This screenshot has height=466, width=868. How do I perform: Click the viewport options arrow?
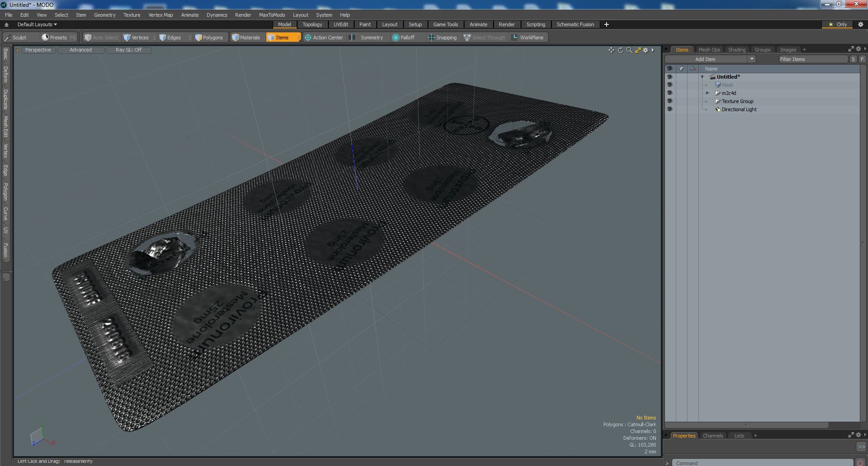click(x=653, y=50)
